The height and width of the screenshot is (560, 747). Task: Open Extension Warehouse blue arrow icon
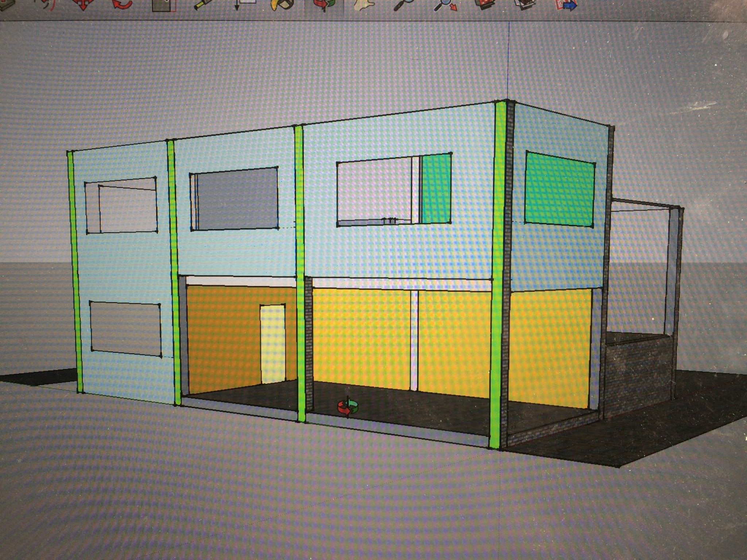(x=566, y=5)
